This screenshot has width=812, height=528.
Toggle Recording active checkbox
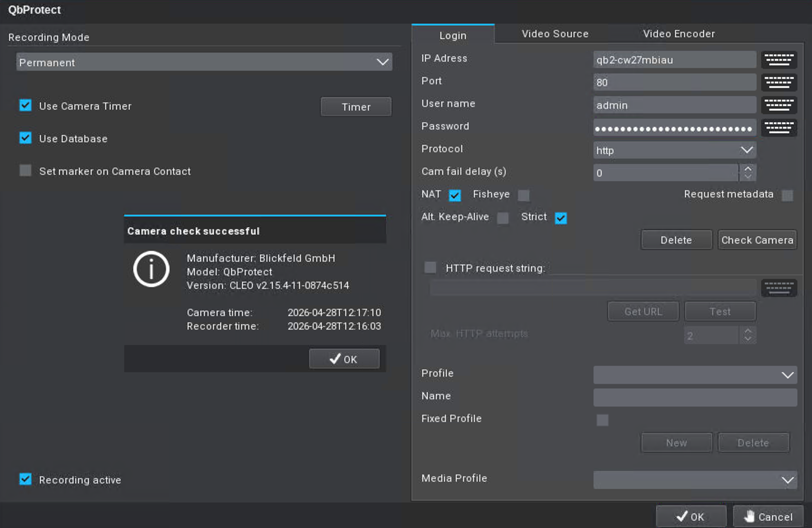(25, 479)
